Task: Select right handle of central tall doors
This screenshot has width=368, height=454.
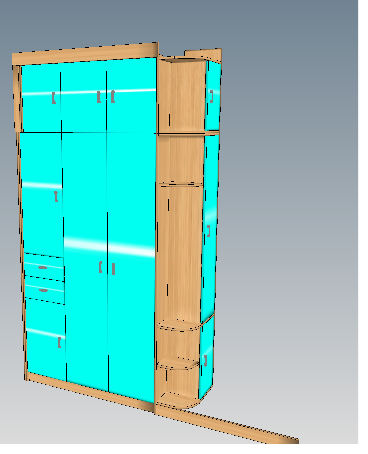Action: [x=113, y=269]
